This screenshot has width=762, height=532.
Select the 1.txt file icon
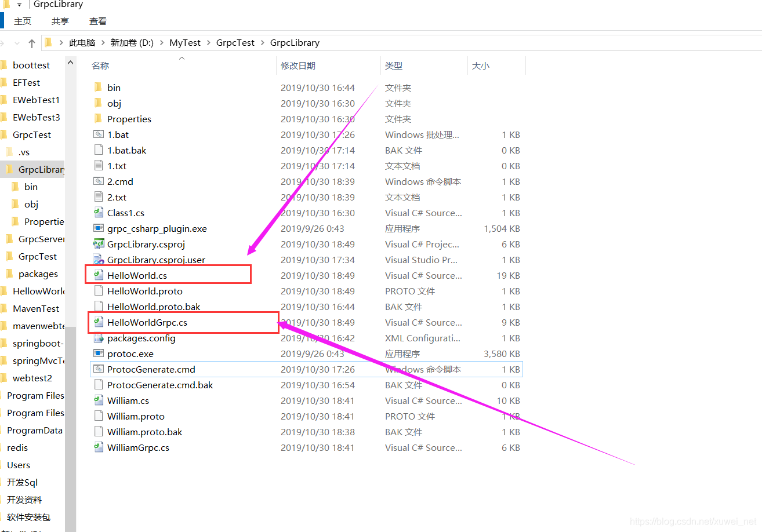[x=97, y=166]
